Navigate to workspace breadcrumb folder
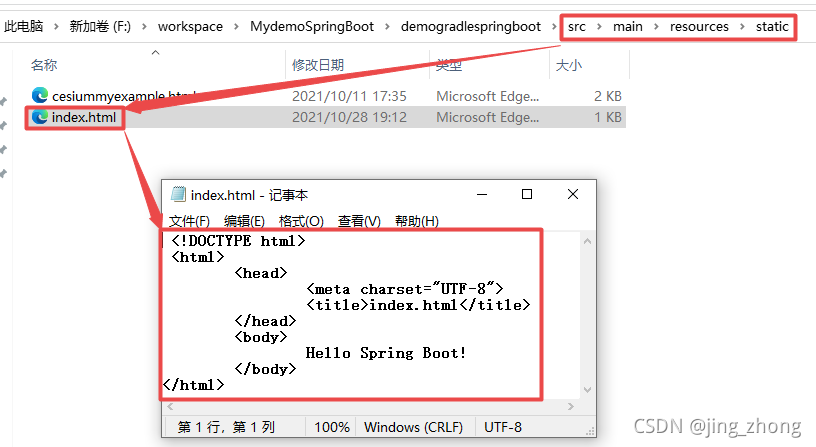 pos(190,27)
